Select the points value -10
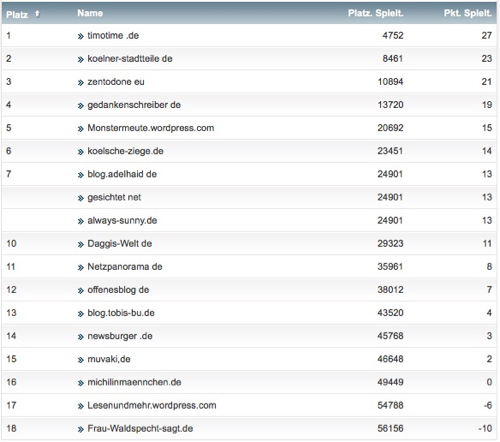 coord(485,428)
